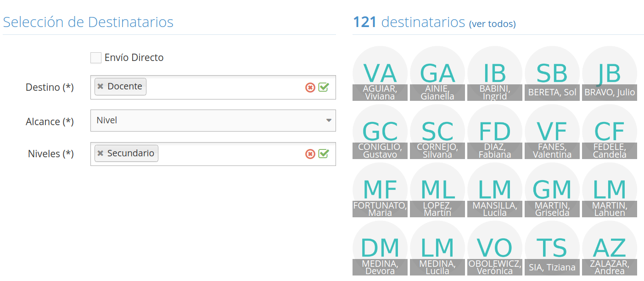Select all Destino options with green check icon
Screen dimensions: 644x281
point(324,87)
